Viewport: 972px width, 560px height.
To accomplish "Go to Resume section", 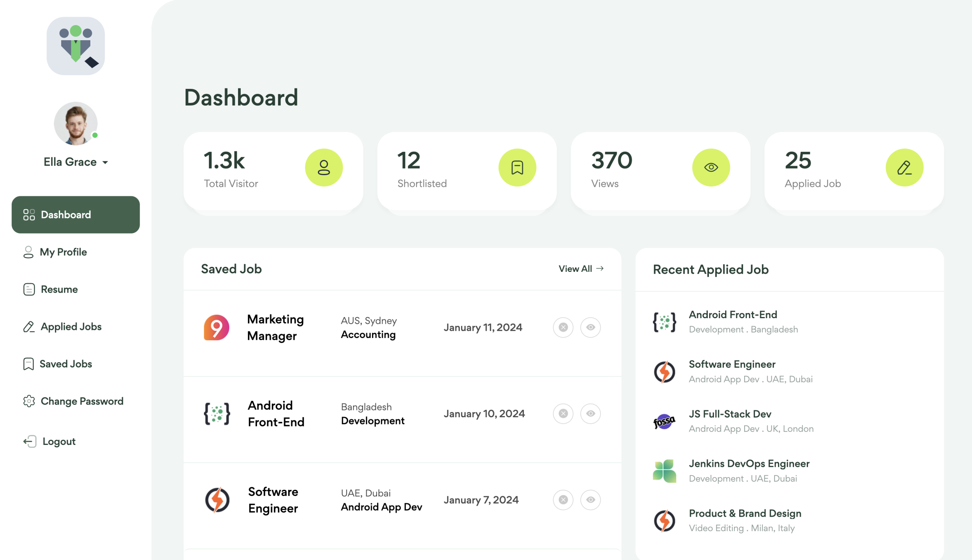I will tap(59, 289).
